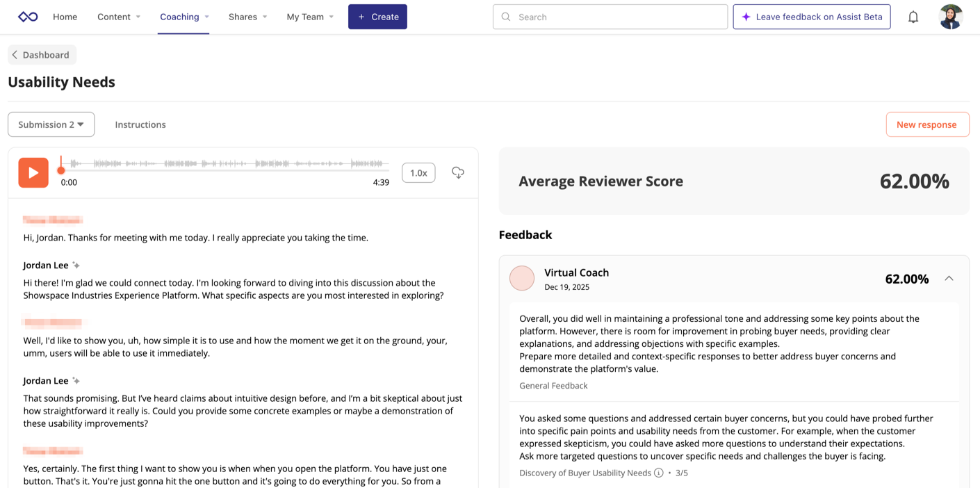This screenshot has height=488, width=980.
Task: Click the AI sparkle icon beside Jordan Lee
Action: tap(76, 264)
